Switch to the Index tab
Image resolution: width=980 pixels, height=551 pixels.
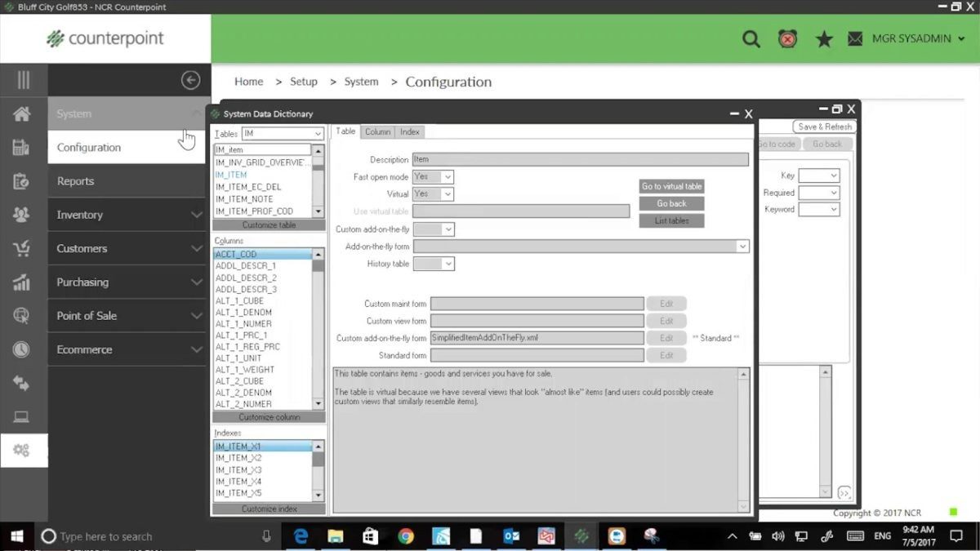coord(409,131)
